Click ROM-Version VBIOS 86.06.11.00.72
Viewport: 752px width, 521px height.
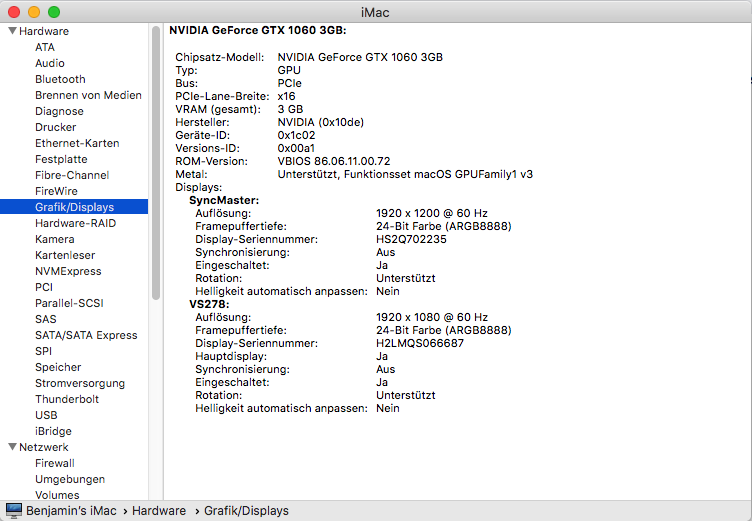pos(334,161)
